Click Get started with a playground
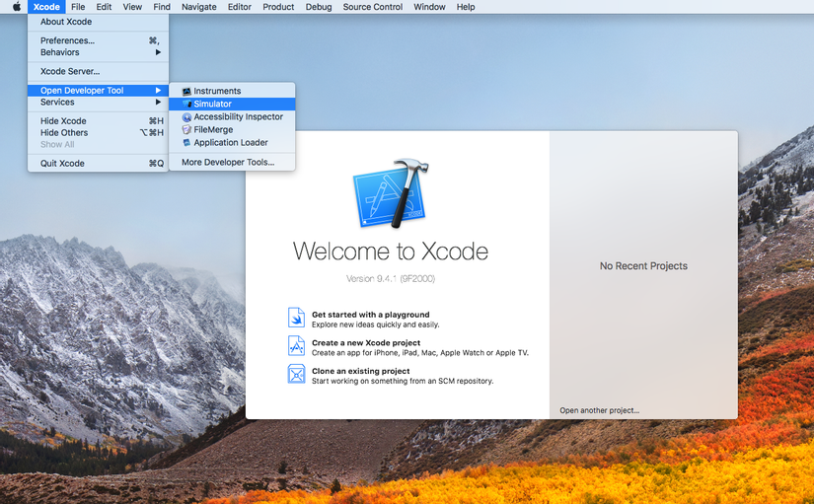This screenshot has height=504, width=814. tap(371, 315)
